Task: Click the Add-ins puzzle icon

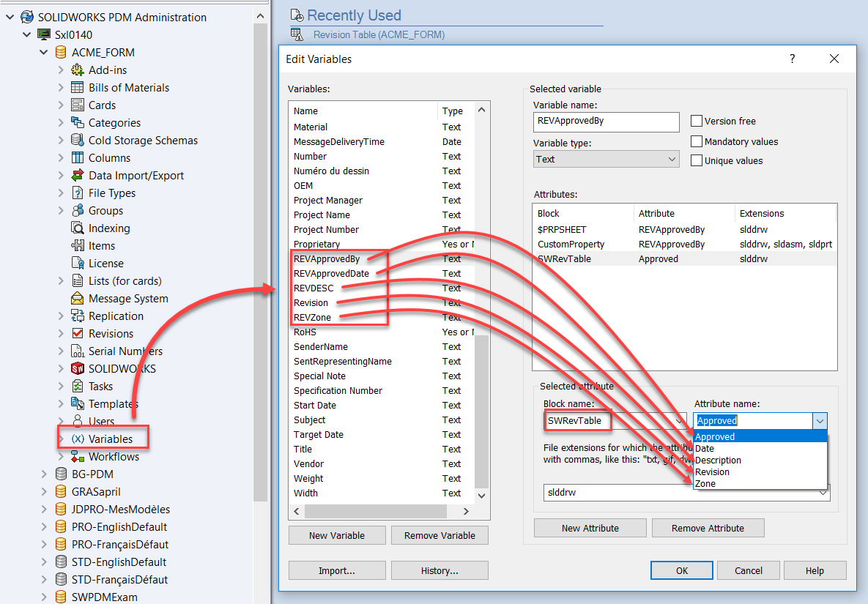Action: point(78,70)
